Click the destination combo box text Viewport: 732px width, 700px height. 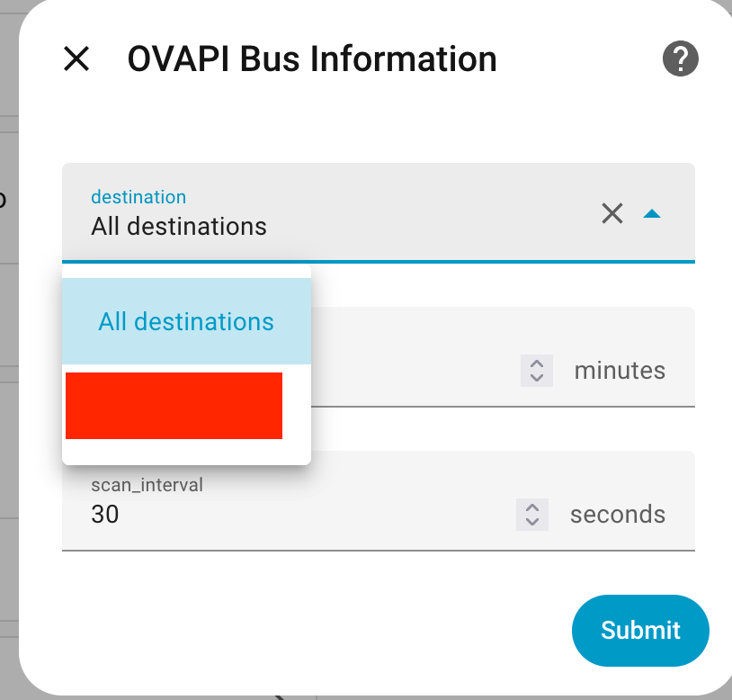pyautogui.click(x=179, y=226)
